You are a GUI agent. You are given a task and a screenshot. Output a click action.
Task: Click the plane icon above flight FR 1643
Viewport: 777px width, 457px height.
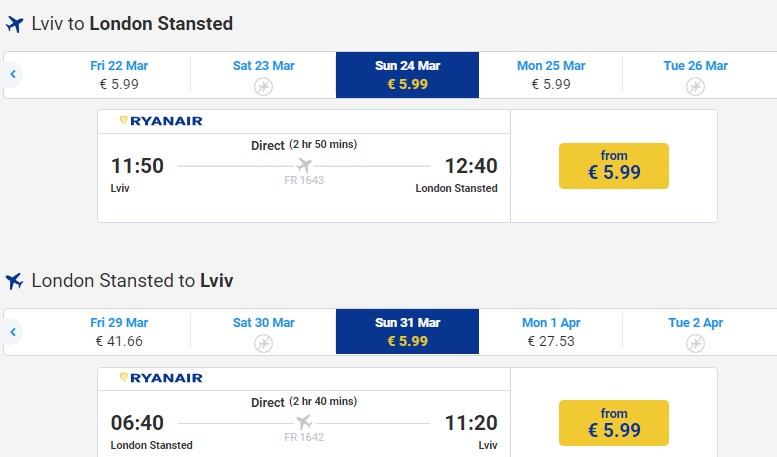pyautogui.click(x=304, y=165)
